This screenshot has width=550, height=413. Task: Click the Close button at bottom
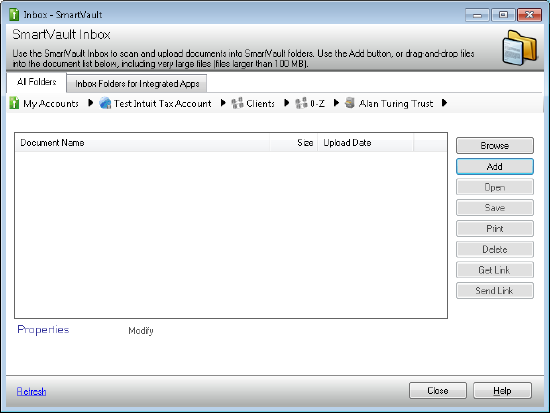438,391
